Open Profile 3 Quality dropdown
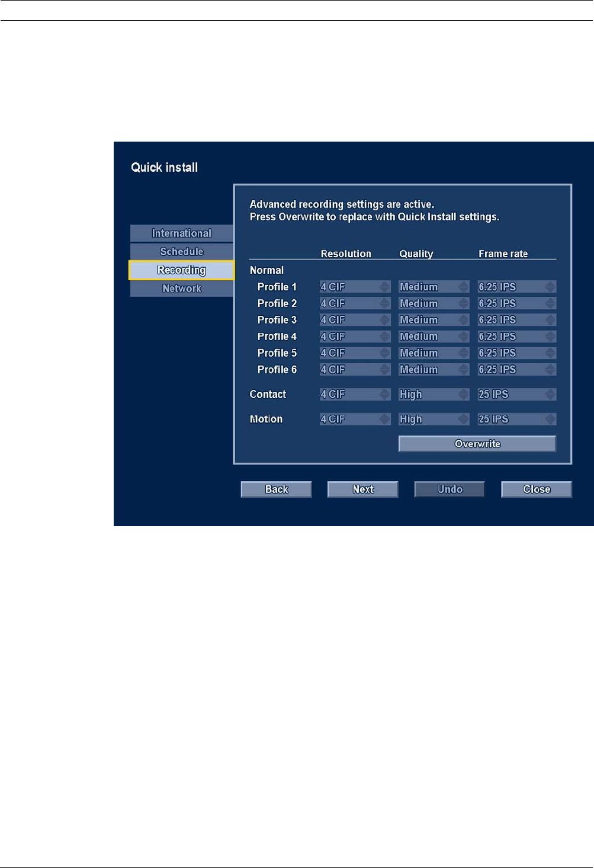Viewport: 594px width, 868px height. pyautogui.click(x=434, y=320)
